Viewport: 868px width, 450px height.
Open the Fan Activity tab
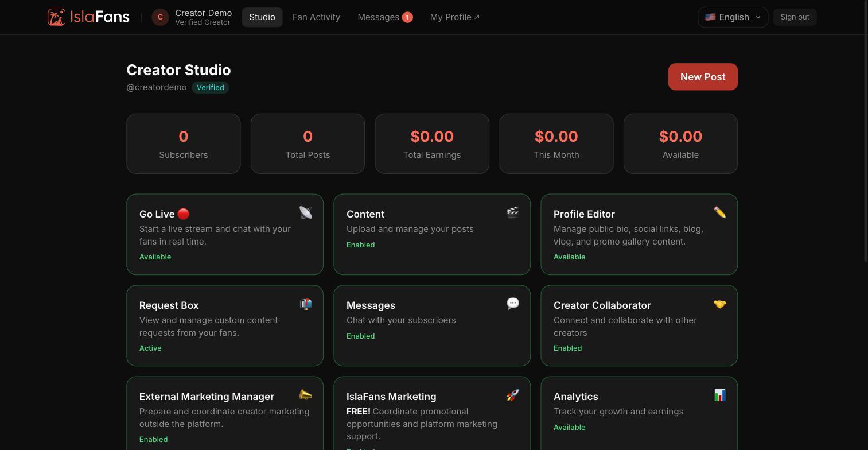tap(316, 17)
